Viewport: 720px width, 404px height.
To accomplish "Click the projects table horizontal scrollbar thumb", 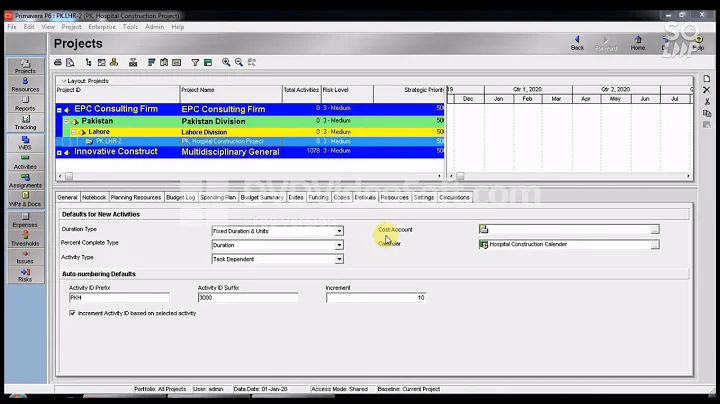I will click(69, 176).
